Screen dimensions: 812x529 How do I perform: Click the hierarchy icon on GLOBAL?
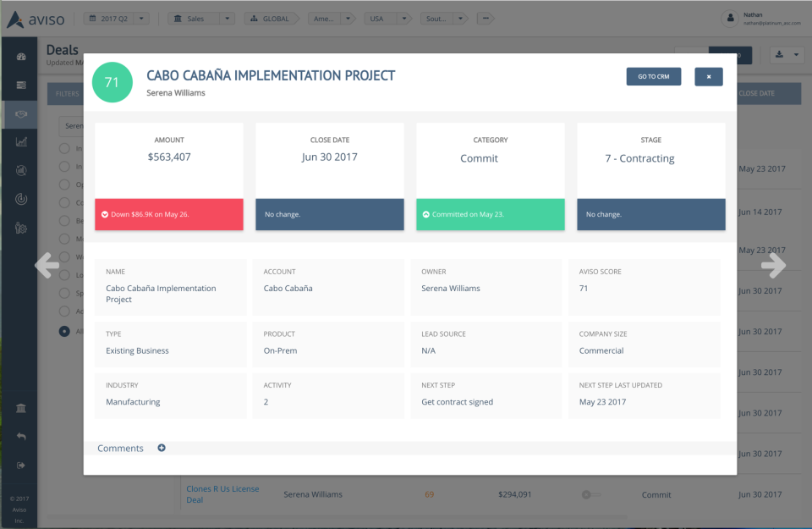click(x=254, y=19)
